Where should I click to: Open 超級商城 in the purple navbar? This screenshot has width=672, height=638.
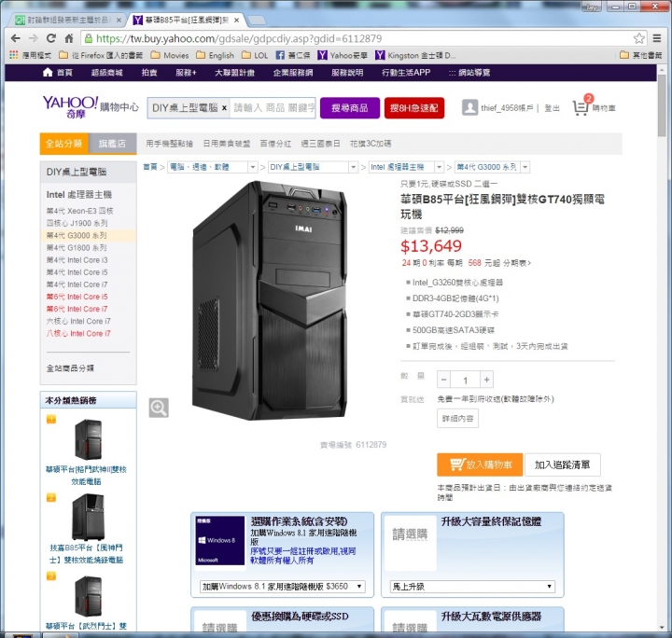tap(106, 73)
